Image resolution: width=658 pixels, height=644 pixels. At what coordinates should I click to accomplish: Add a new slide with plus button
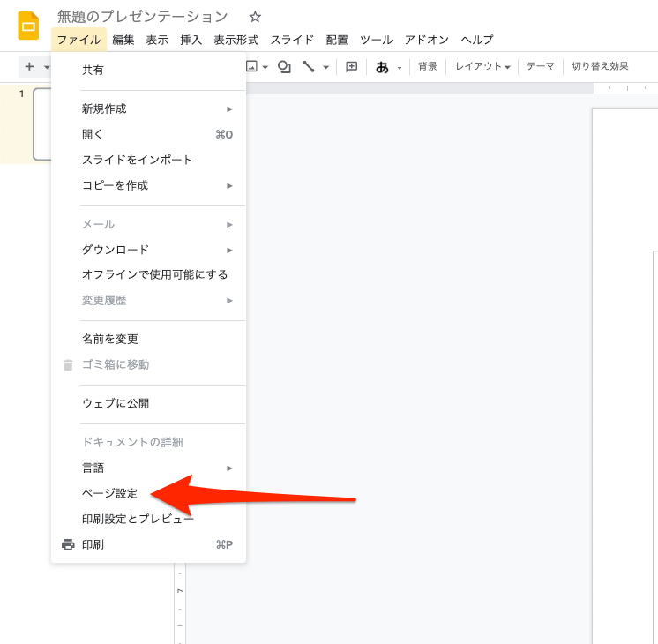pos(29,66)
